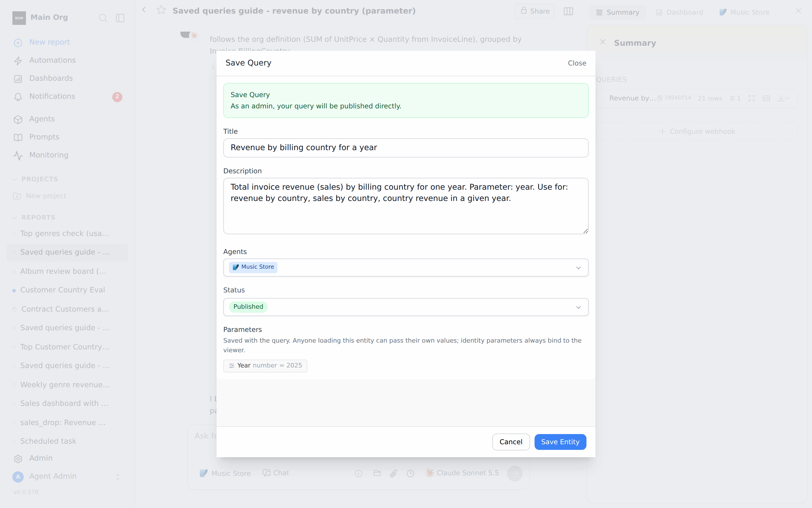
Task: Click the Notifications badge showing 2
Action: pos(117,97)
